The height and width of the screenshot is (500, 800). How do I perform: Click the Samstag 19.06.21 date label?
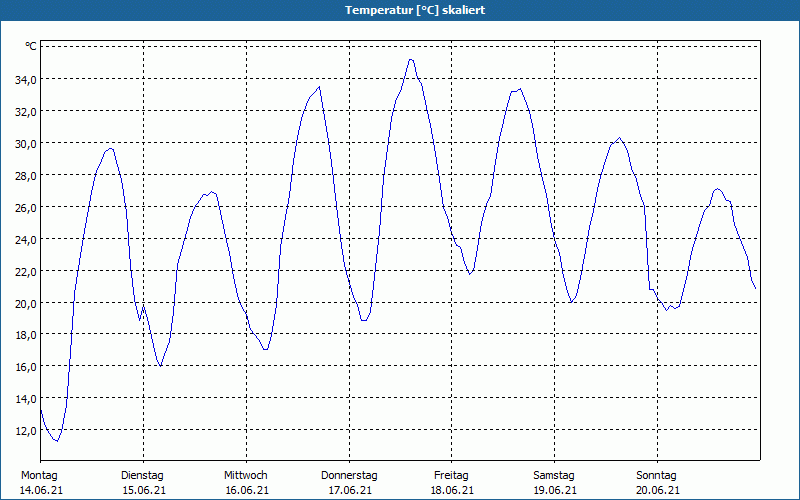point(554,483)
